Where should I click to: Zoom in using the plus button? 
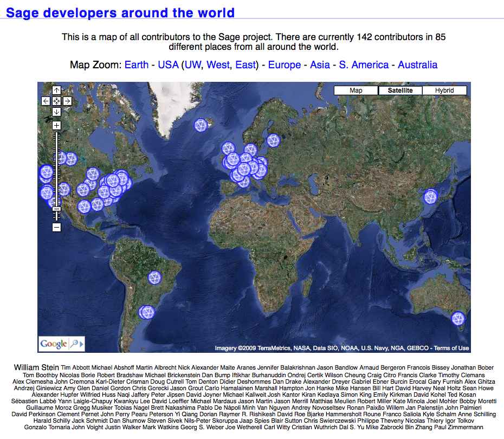coord(56,126)
